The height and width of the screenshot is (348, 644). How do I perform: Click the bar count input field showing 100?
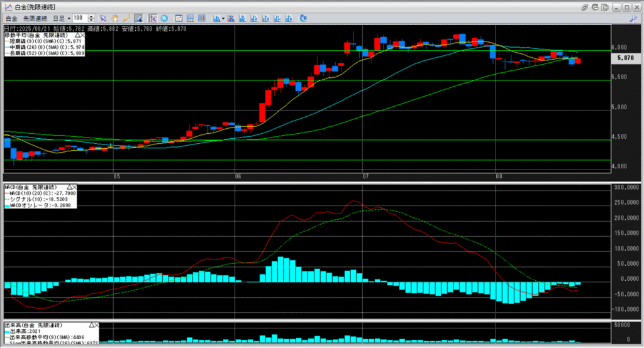point(80,19)
